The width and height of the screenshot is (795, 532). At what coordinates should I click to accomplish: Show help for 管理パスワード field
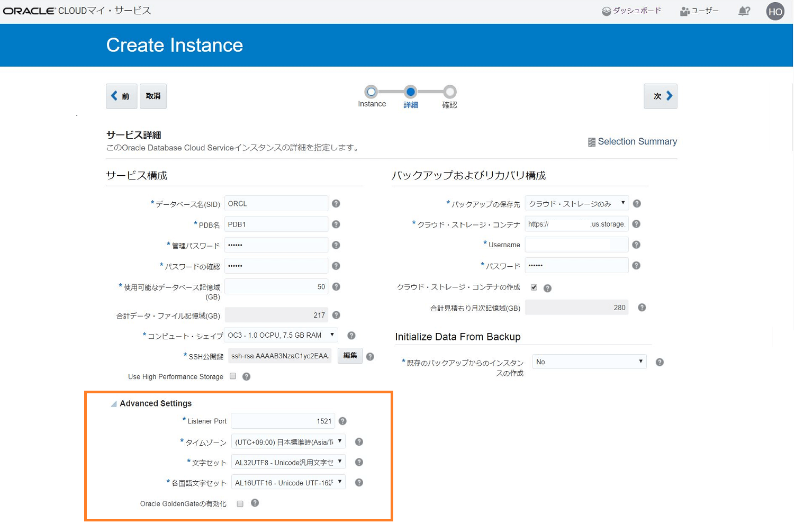[x=336, y=245]
